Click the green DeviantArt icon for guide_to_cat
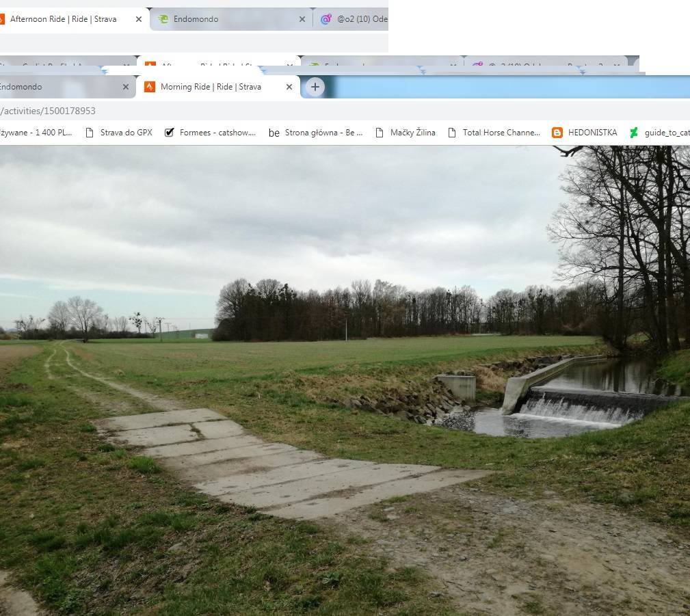Image resolution: width=690 pixels, height=616 pixels. pyautogui.click(x=634, y=133)
